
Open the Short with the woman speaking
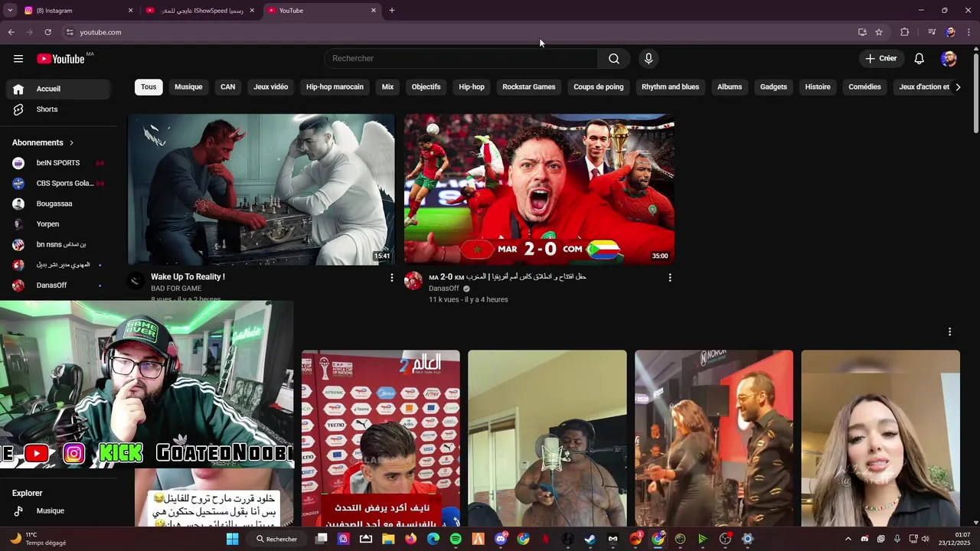(x=880, y=439)
